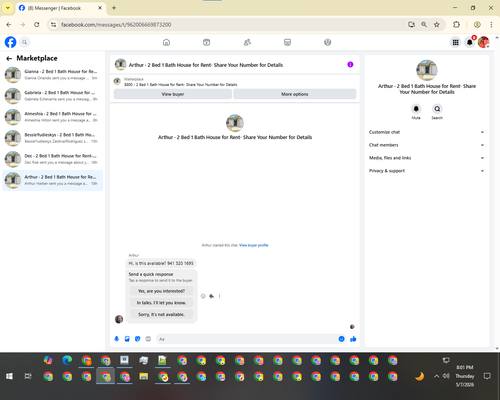Open the Chrome profile icon

(x=477, y=25)
